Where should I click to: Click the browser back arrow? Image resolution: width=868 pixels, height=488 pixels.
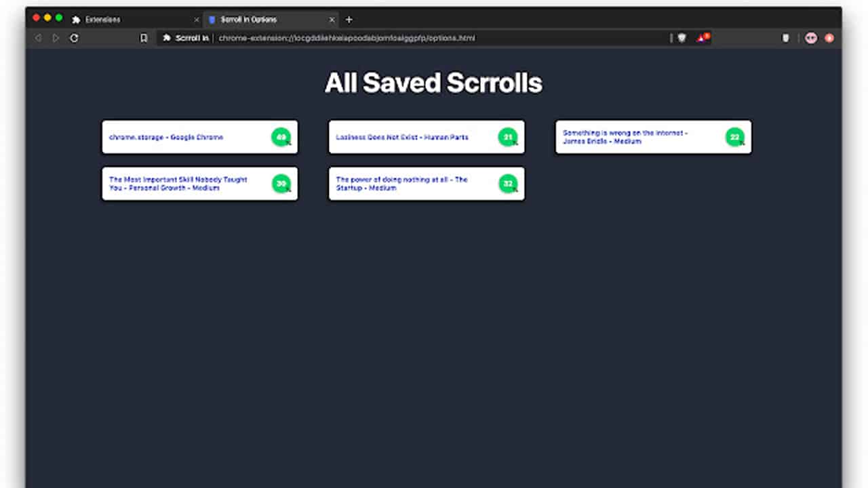(38, 38)
